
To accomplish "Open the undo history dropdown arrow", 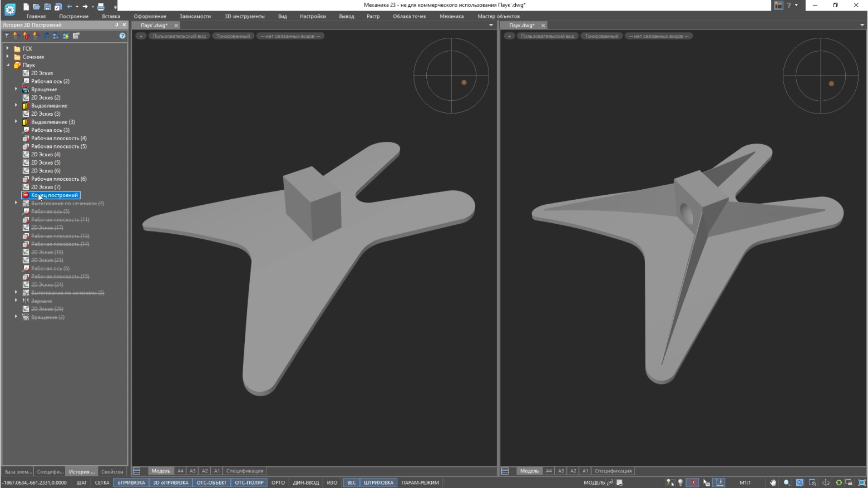I will (77, 7).
